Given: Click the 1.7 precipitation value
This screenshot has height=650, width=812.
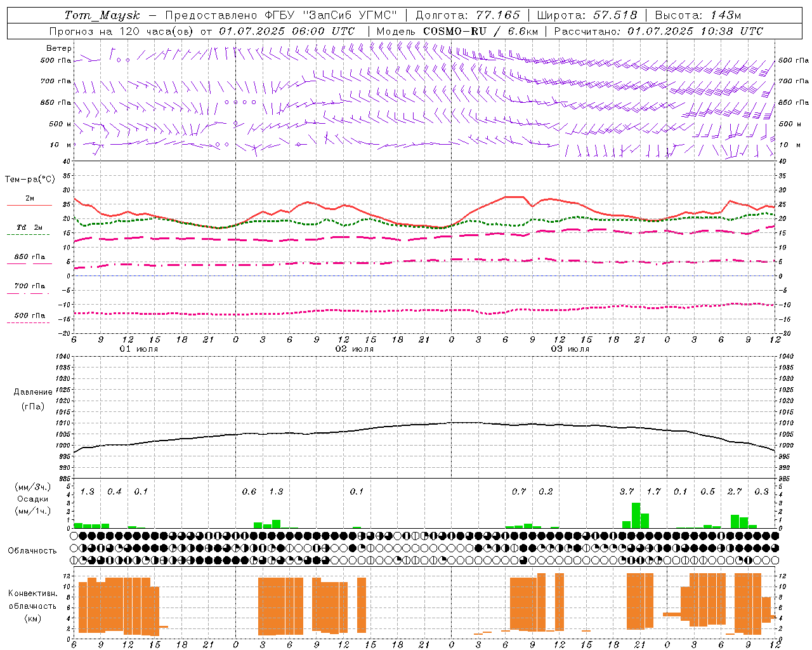Looking at the screenshot, I should tap(653, 491).
